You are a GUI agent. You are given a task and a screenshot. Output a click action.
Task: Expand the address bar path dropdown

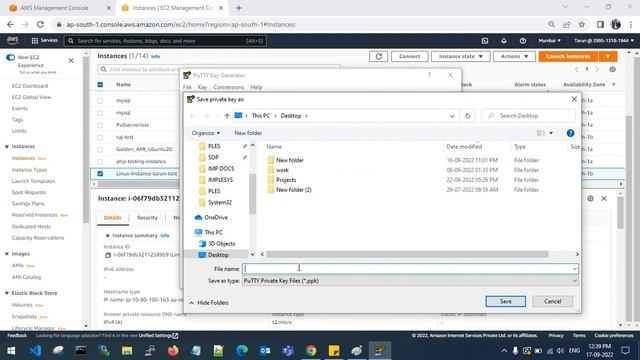[452, 116]
